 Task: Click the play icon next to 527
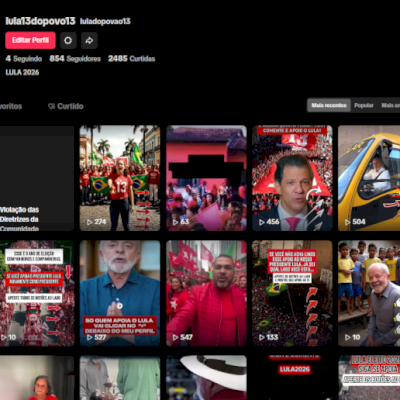89,337
